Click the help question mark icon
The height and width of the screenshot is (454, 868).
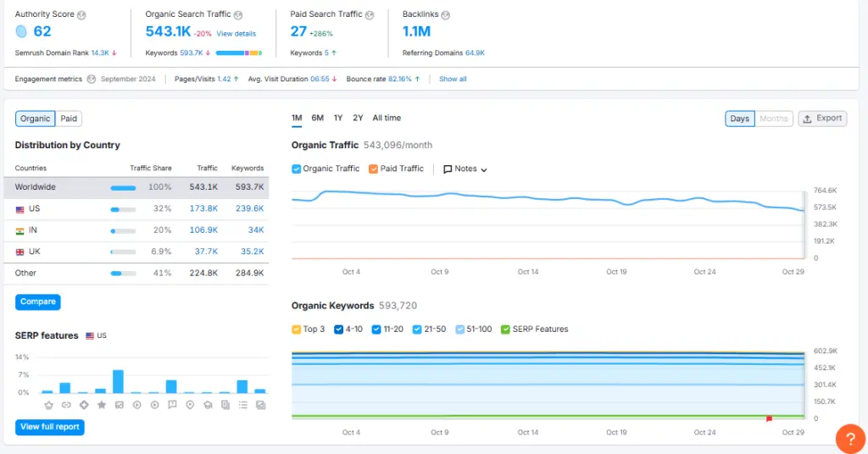click(x=849, y=438)
